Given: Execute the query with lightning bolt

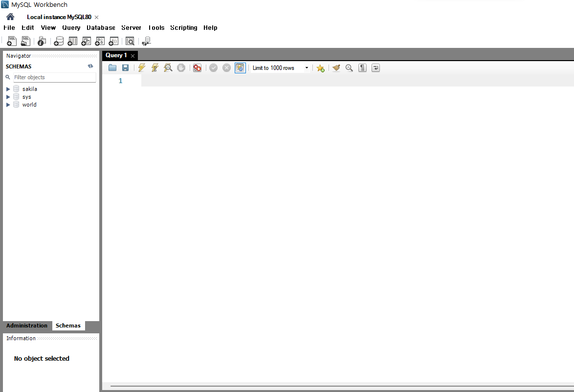Looking at the screenshot, I should tap(142, 68).
